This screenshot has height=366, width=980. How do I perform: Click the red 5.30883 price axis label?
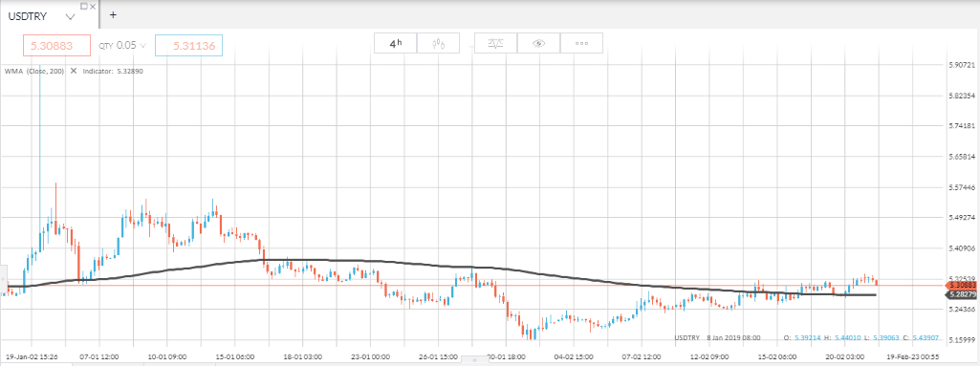[x=960, y=285]
